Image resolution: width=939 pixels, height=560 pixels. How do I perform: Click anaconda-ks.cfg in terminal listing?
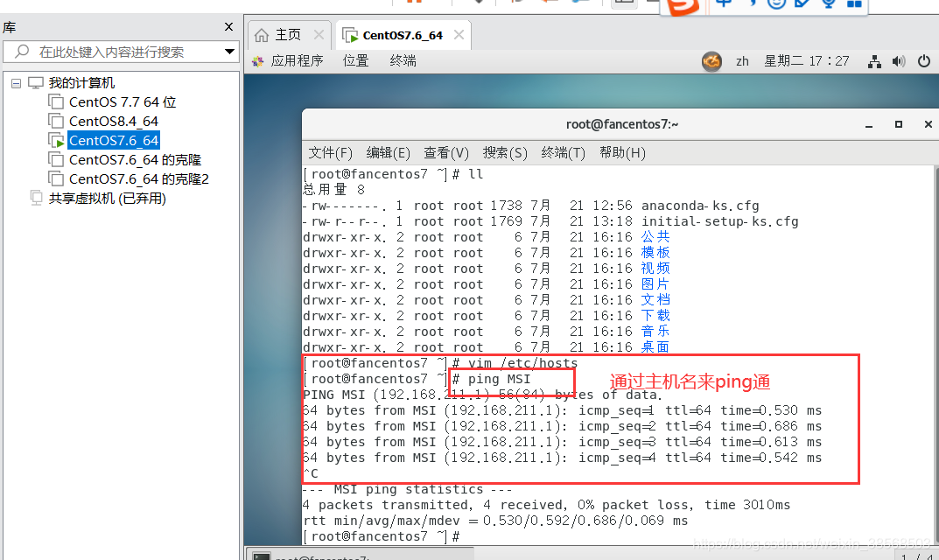[700, 206]
